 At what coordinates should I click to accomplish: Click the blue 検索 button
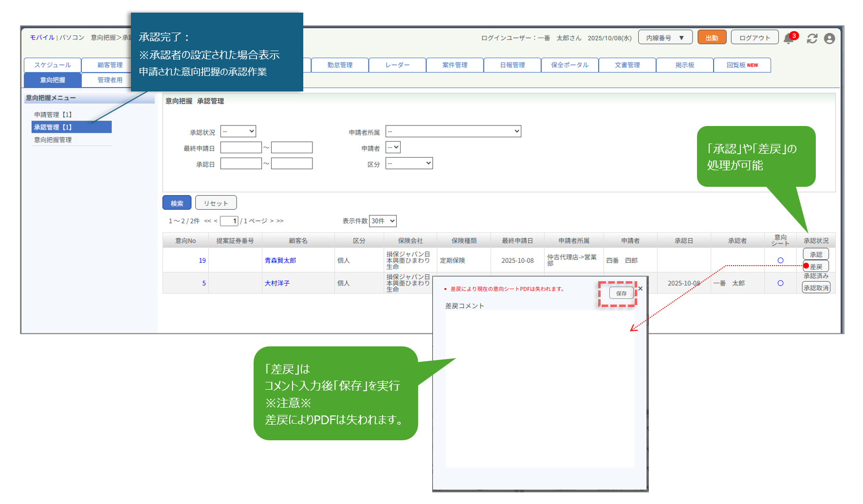pos(177,203)
